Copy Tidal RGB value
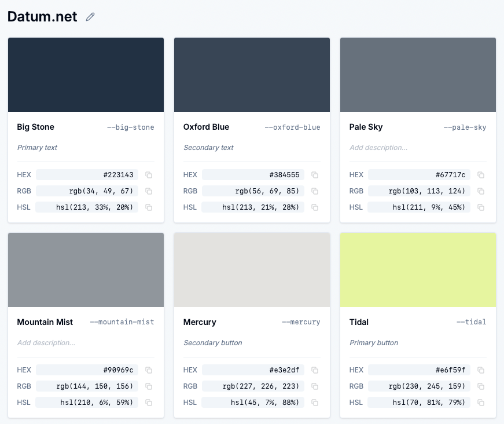The height and width of the screenshot is (424, 504). 481,386
